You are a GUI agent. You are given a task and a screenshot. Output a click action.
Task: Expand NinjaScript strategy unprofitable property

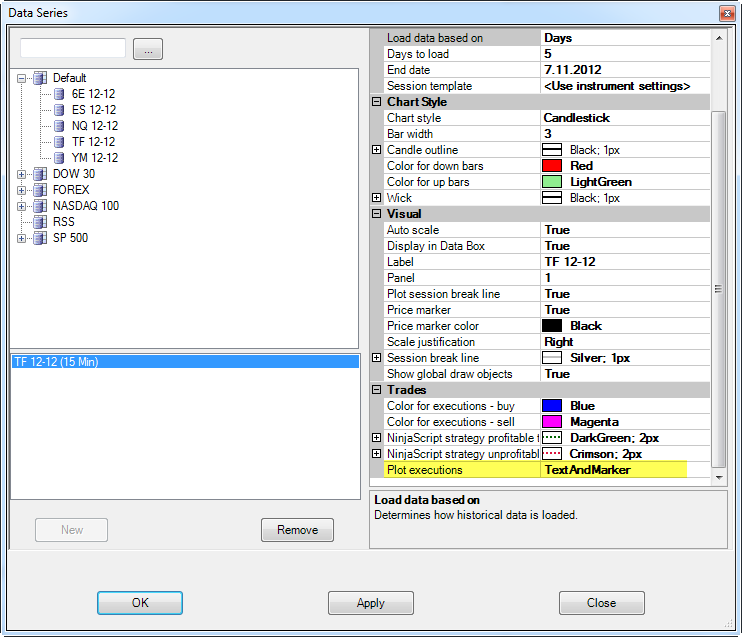[x=376, y=454]
